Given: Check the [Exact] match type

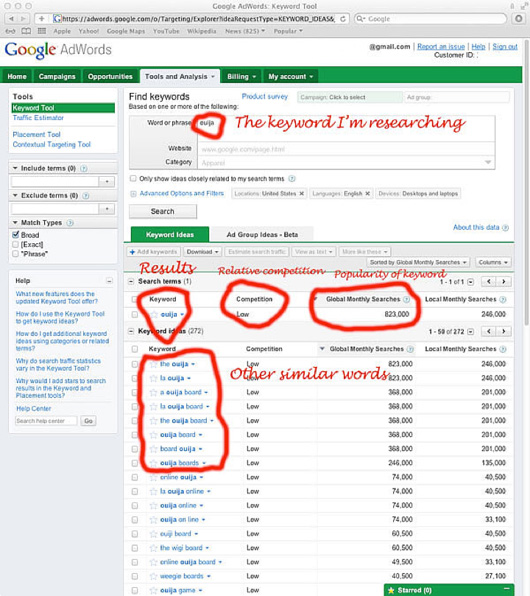Looking at the screenshot, I should click(16, 244).
